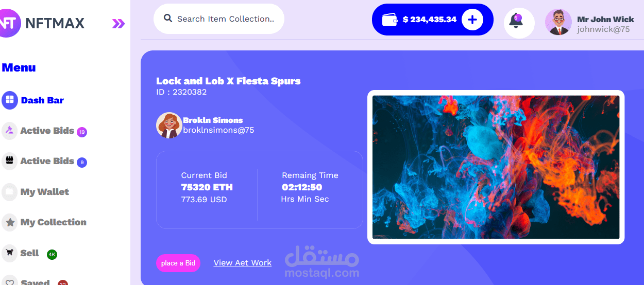
Task: Click the Saved heart icon
Action: pos(9,282)
